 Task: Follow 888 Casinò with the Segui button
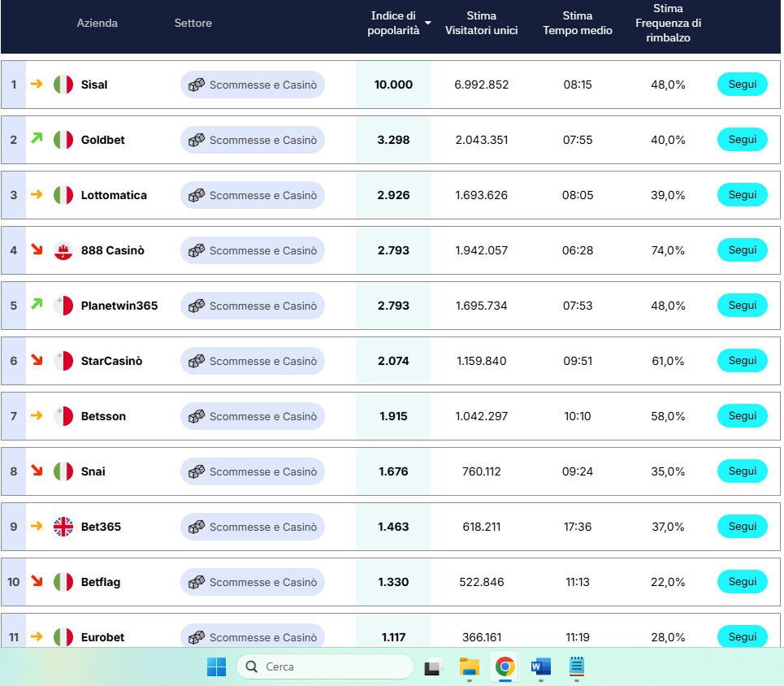coord(743,250)
